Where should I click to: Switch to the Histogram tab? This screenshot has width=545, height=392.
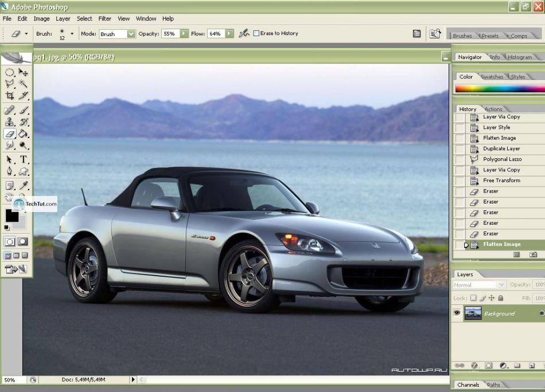pos(520,57)
